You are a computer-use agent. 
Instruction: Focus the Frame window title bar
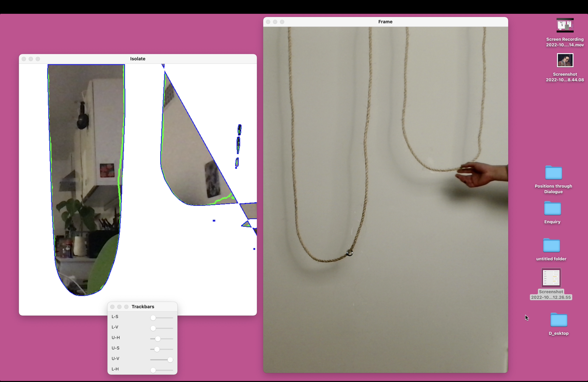(385, 22)
